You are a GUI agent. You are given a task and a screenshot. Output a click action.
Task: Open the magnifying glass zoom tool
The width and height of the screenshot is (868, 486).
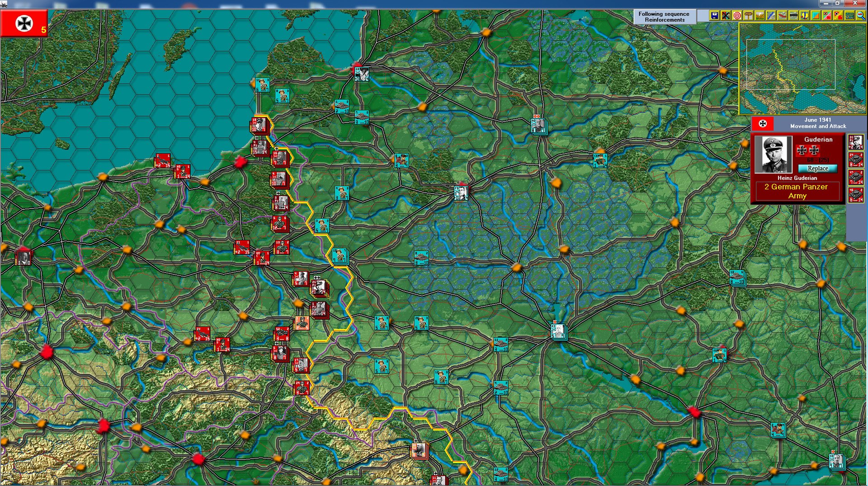(860, 16)
